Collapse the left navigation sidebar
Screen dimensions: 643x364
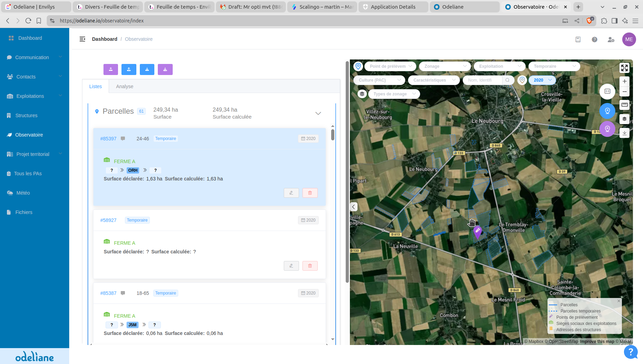click(x=82, y=39)
